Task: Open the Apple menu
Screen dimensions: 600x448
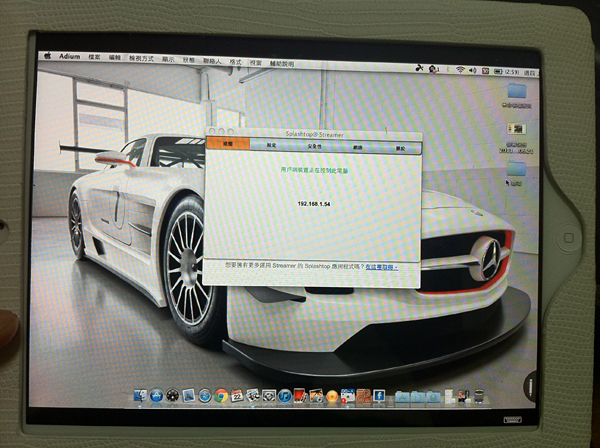Action: 48,55
